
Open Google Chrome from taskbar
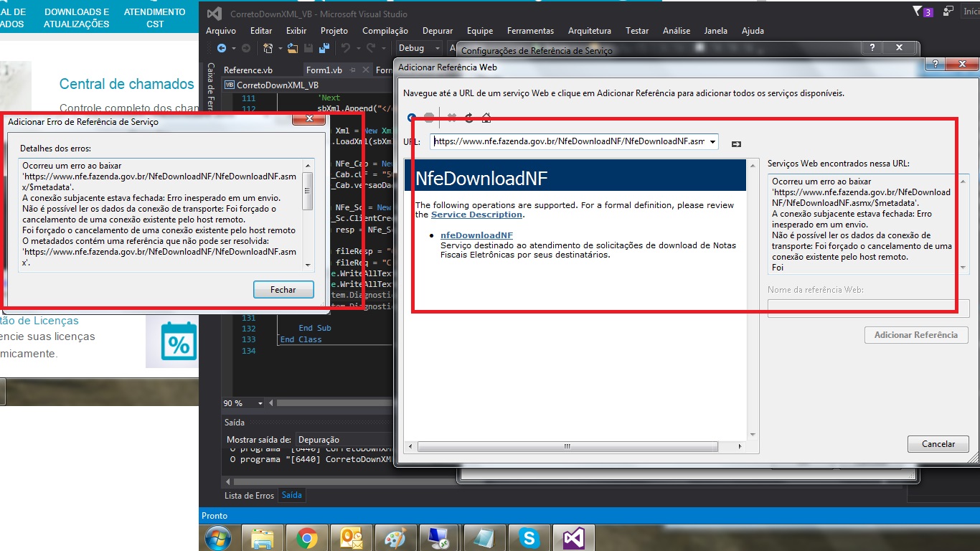point(307,538)
